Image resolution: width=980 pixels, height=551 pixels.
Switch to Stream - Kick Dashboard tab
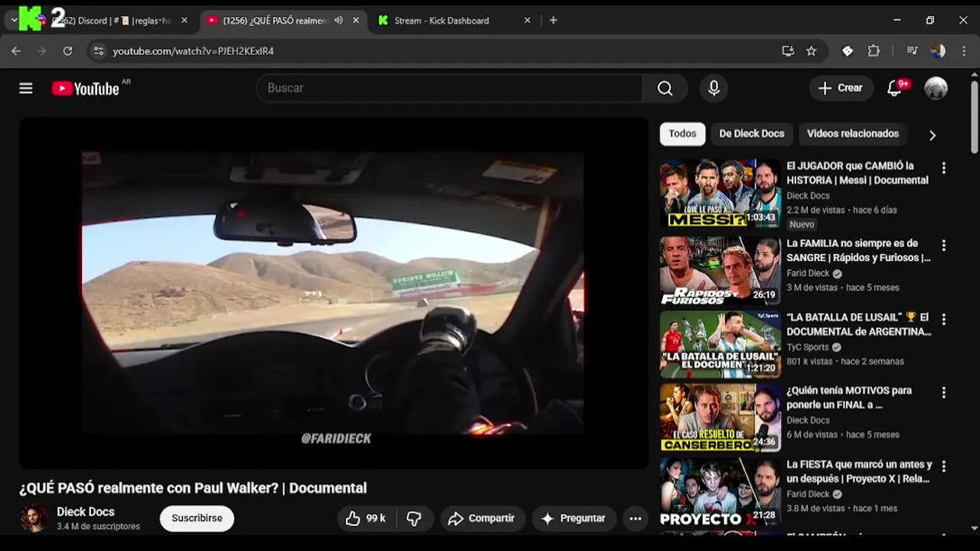point(452,21)
